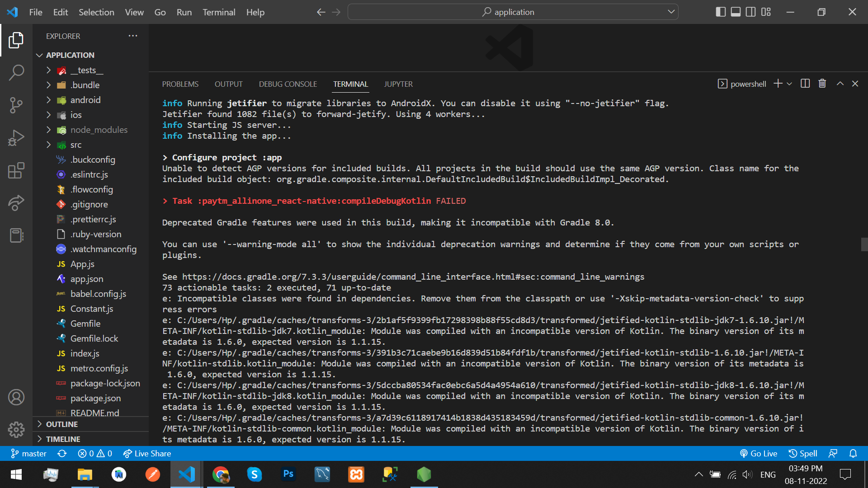868x488 pixels.
Task: Click Go Live in the status bar
Action: tap(759, 453)
